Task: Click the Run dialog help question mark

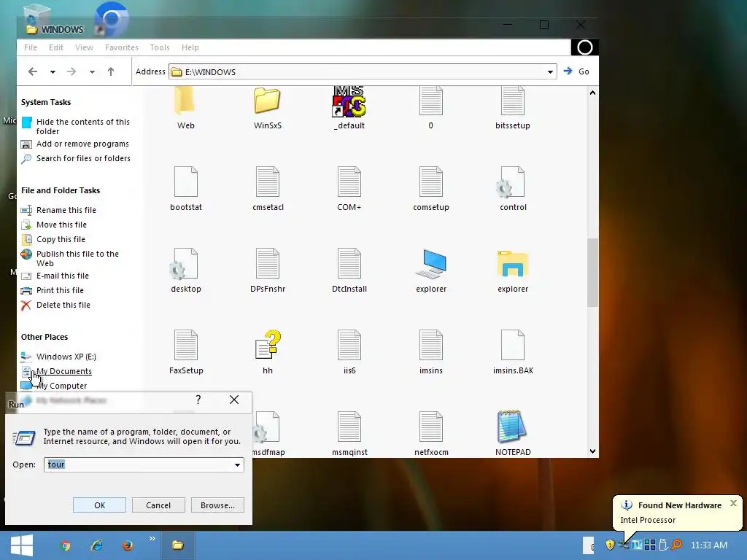Action: tap(198, 400)
